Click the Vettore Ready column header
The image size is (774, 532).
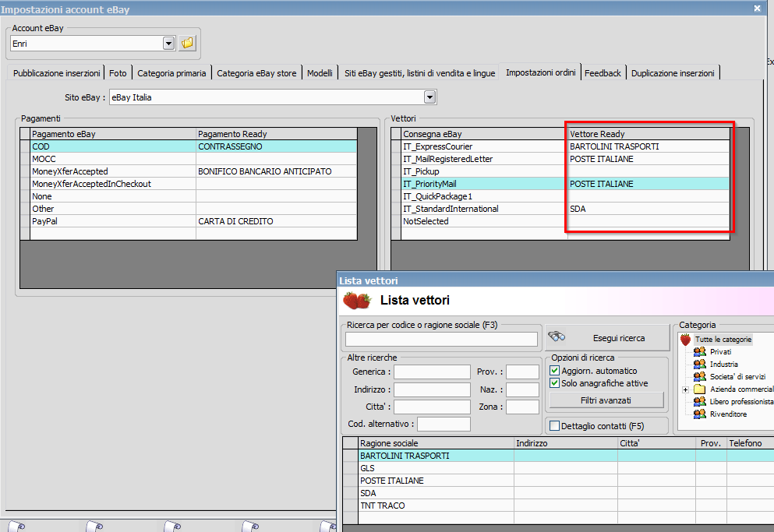(649, 134)
